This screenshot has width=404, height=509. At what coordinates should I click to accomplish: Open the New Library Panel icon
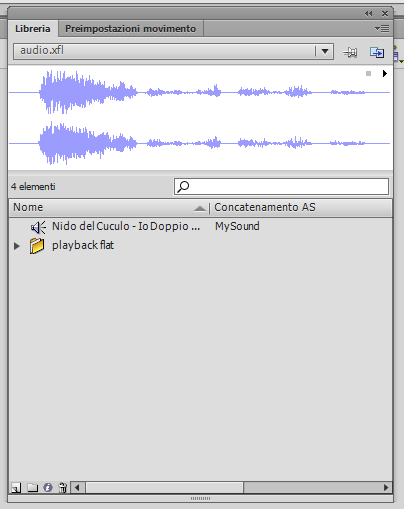click(377, 52)
